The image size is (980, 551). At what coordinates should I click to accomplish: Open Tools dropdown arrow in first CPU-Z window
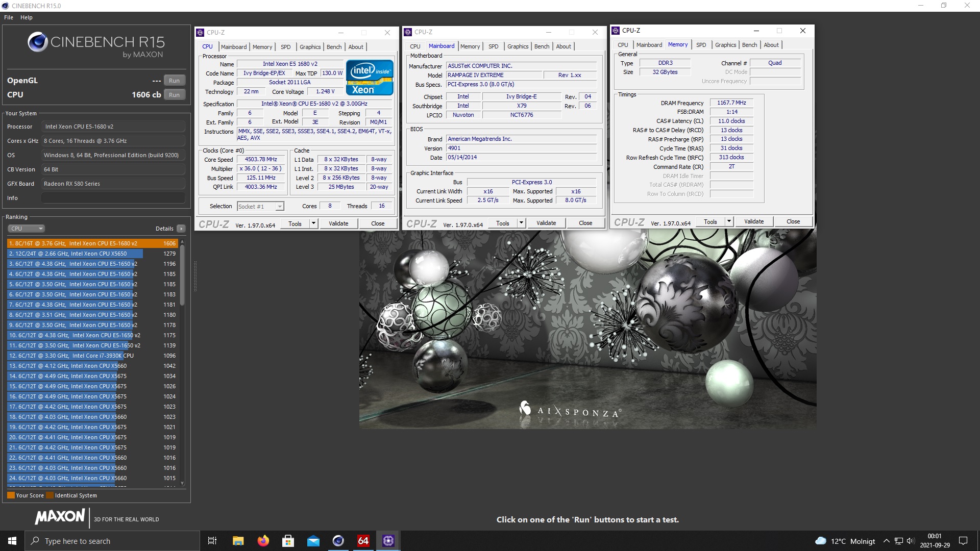pos(313,223)
